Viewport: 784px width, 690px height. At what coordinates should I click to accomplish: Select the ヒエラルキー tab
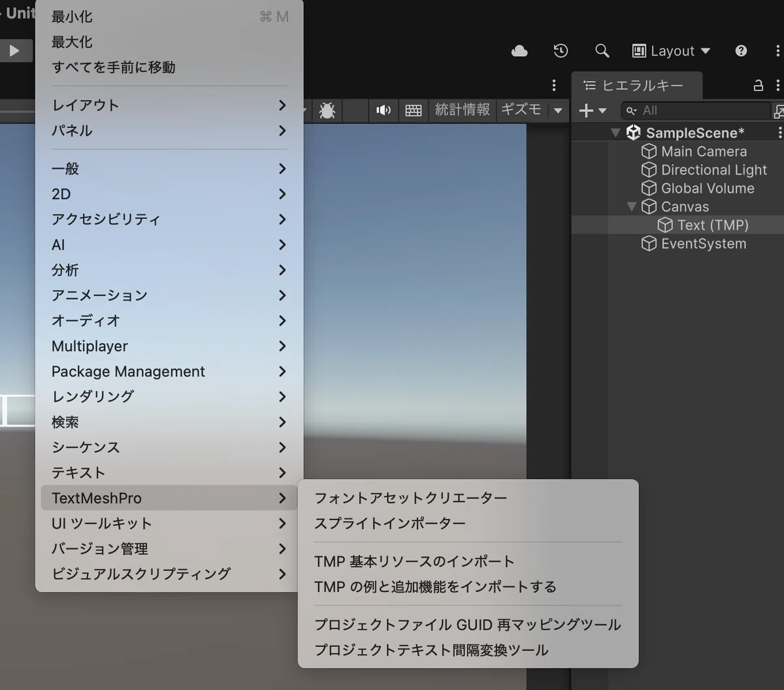coord(637,86)
